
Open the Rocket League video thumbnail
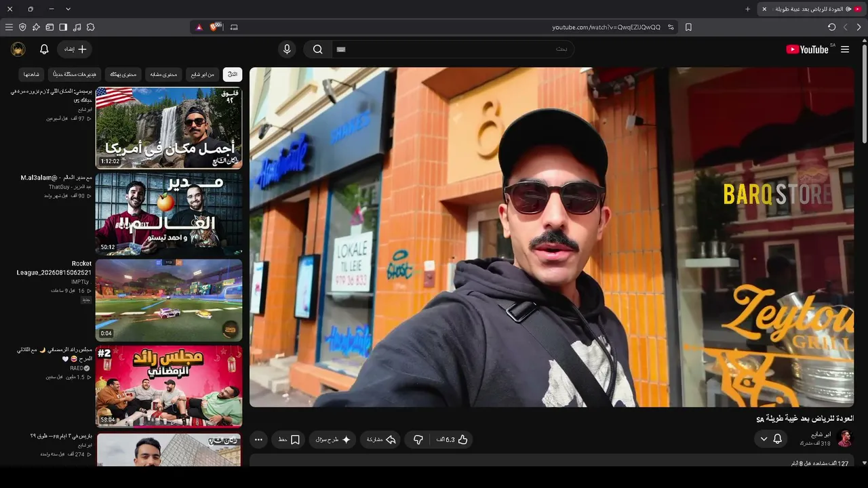click(169, 300)
